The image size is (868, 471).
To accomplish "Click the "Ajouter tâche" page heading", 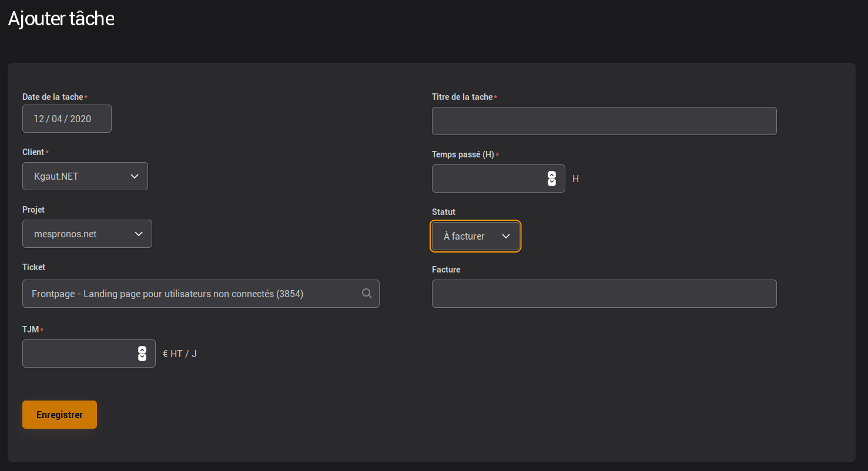I will point(61,19).
